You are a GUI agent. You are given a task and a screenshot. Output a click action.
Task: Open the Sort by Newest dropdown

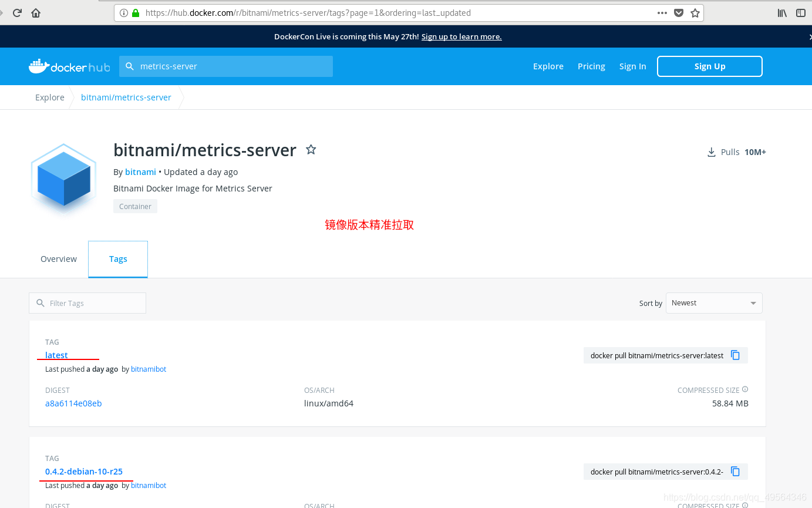tap(714, 303)
